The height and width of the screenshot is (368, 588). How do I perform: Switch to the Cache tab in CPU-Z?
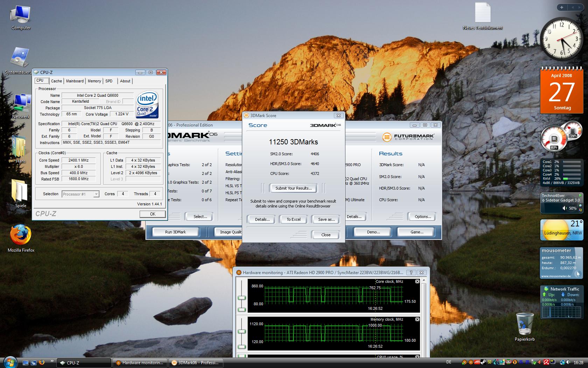(56, 81)
